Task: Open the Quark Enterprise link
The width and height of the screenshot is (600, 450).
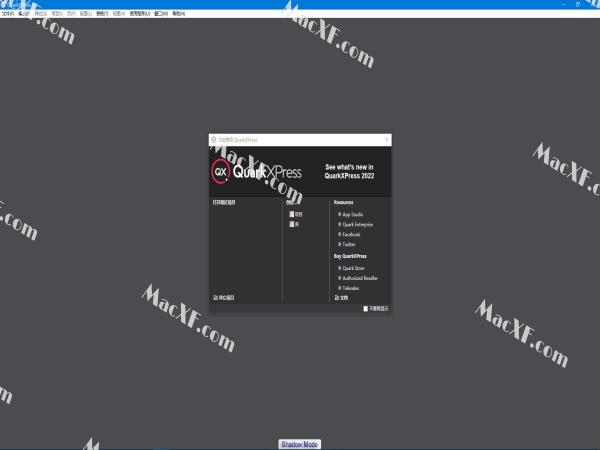Action: click(357, 225)
